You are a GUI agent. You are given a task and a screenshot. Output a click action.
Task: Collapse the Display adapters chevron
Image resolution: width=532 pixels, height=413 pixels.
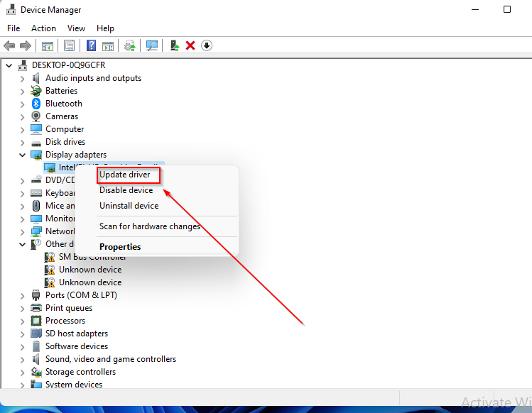(x=23, y=155)
